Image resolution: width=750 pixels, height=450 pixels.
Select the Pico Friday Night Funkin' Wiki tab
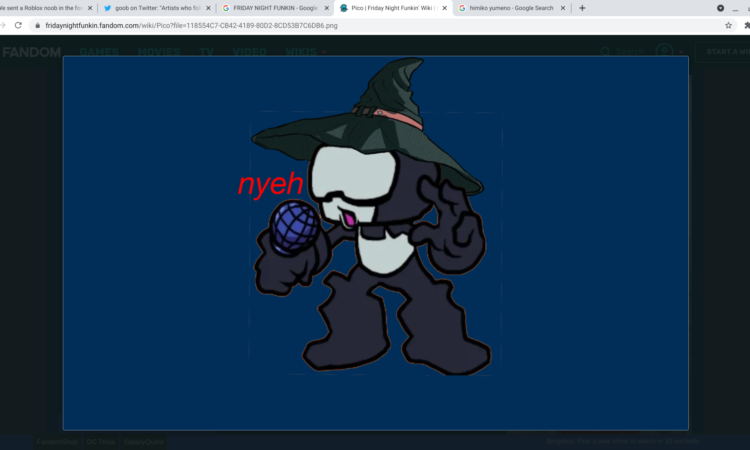pos(394,8)
